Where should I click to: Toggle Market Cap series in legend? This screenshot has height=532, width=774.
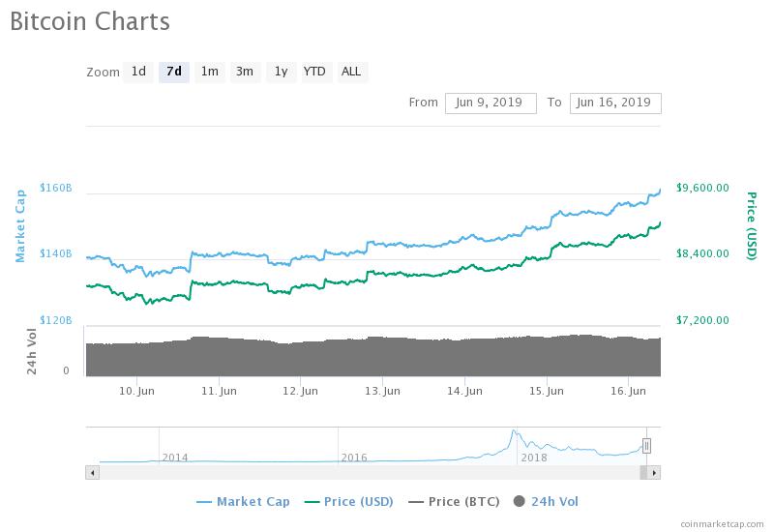(x=243, y=501)
